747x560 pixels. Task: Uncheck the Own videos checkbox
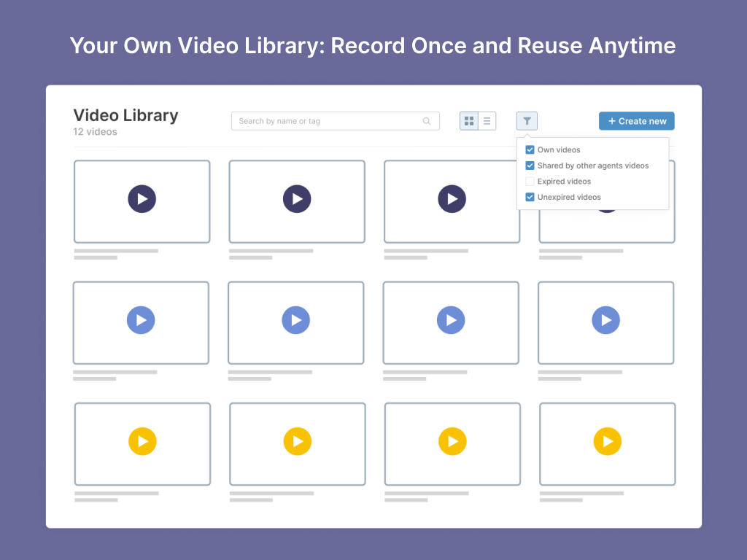coord(530,149)
